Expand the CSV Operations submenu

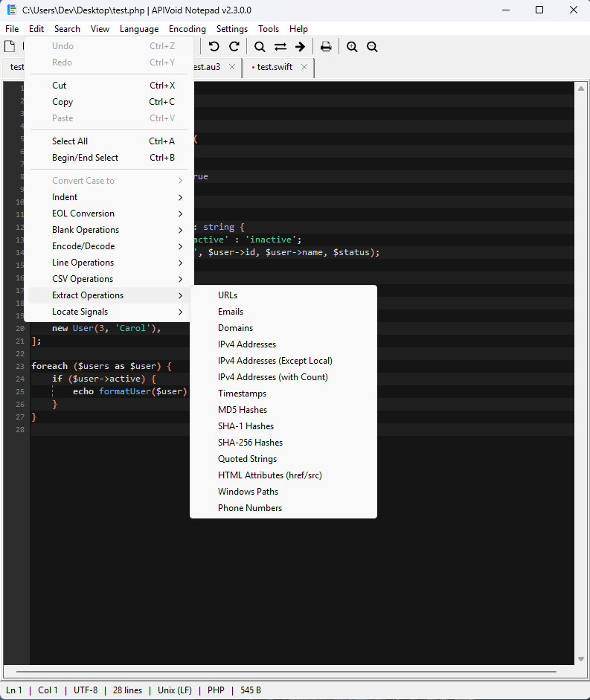coord(109,279)
